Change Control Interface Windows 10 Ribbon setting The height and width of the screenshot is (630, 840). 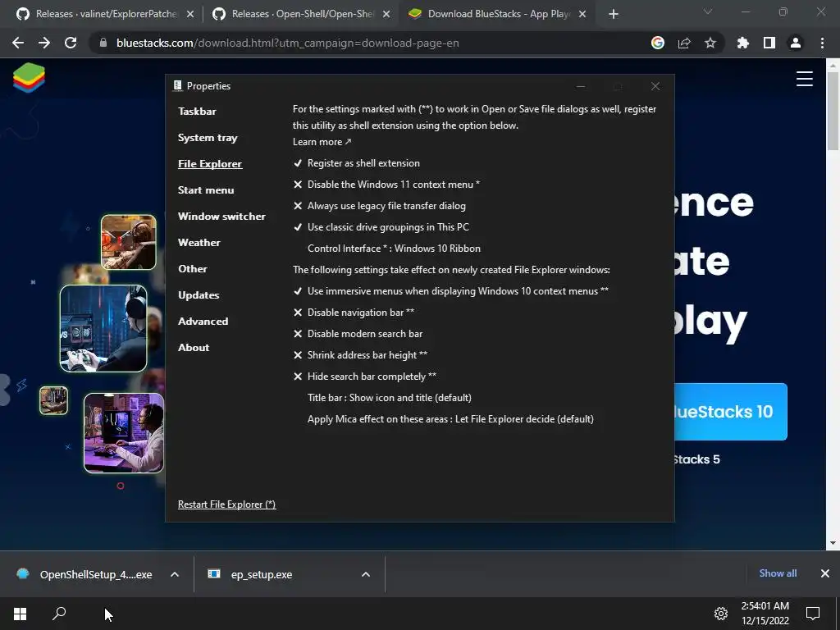(x=394, y=248)
